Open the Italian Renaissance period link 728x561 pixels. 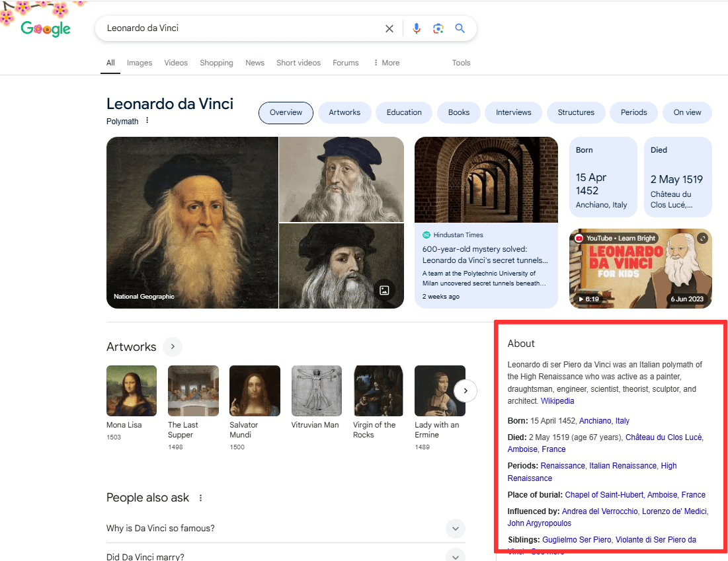pos(623,466)
